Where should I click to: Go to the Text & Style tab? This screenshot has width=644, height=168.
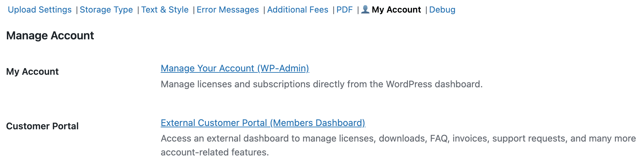point(165,10)
